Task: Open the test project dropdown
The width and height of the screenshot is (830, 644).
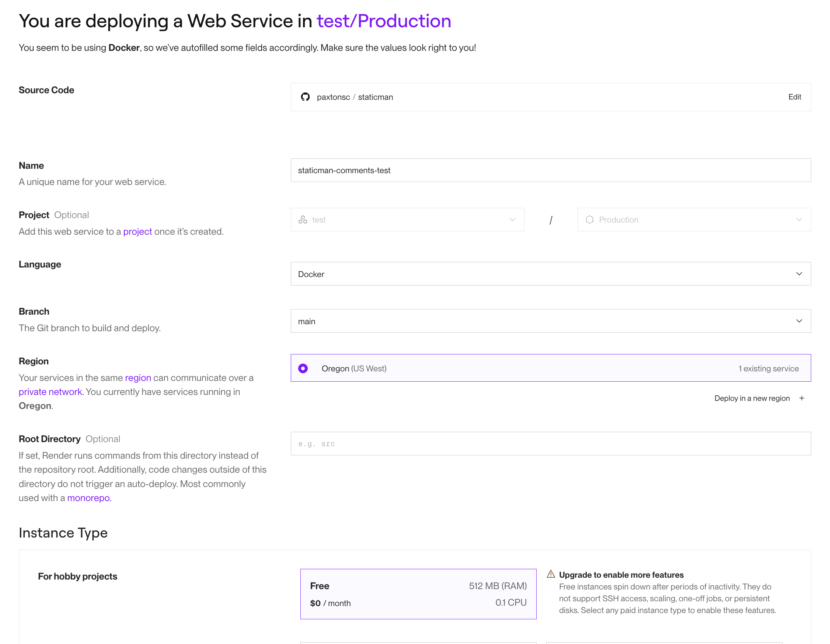Action: (407, 220)
